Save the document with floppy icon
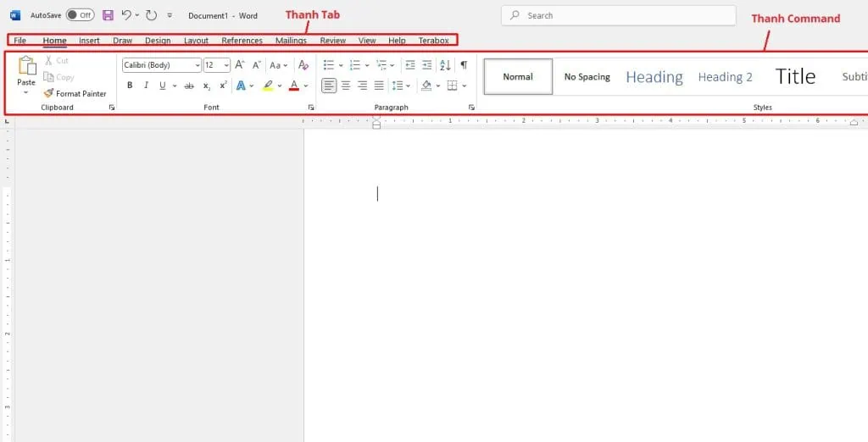 click(108, 15)
